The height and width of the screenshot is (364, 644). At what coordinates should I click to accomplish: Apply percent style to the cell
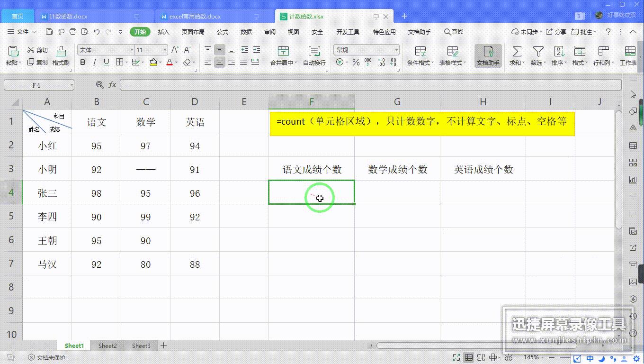(x=356, y=62)
